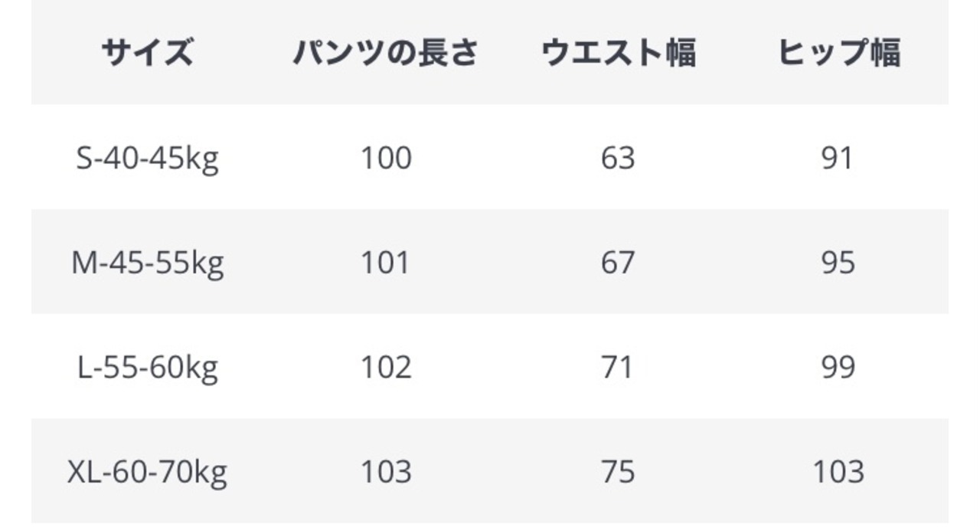The image size is (980, 527).
Task: Select the ウエスト幅 header cell
Action: click(618, 54)
